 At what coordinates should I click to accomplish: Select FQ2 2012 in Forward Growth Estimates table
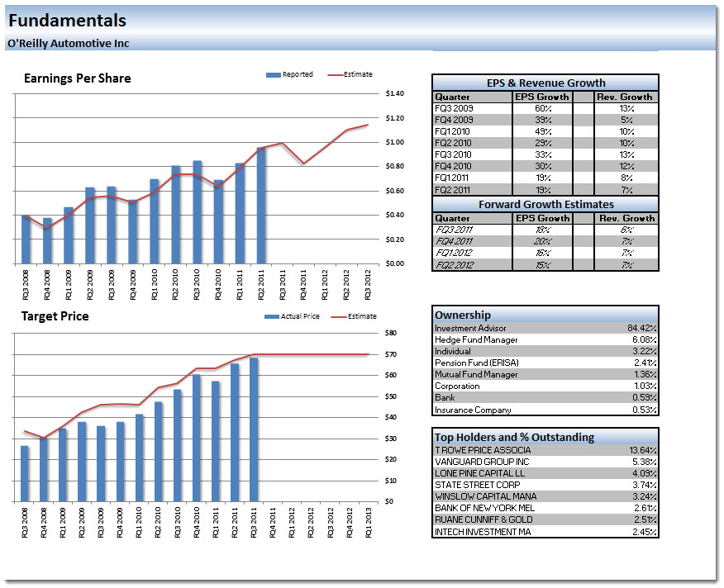click(455, 265)
